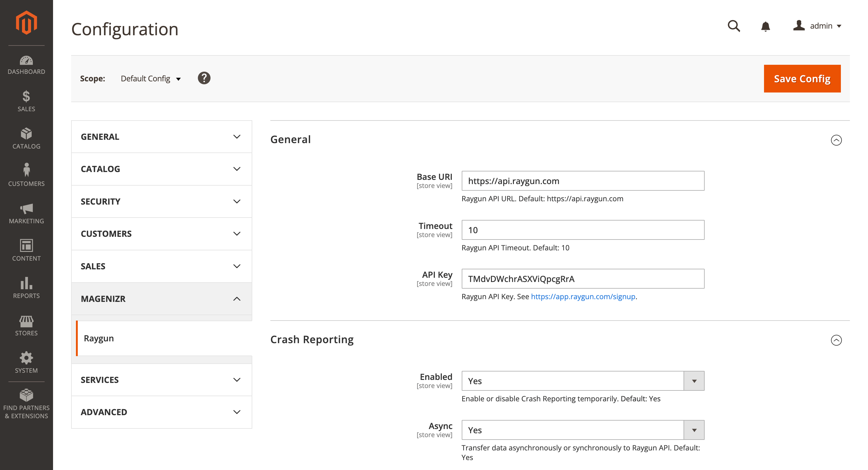Click the help question mark icon
The width and height of the screenshot is (868, 470).
coord(205,78)
